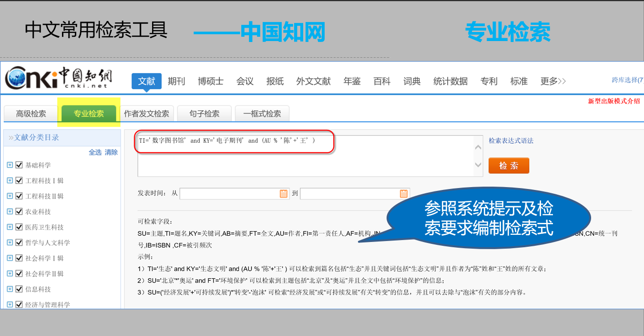Expand 经济与管理科学 category tree
The image size is (644, 336).
pyautogui.click(x=10, y=304)
